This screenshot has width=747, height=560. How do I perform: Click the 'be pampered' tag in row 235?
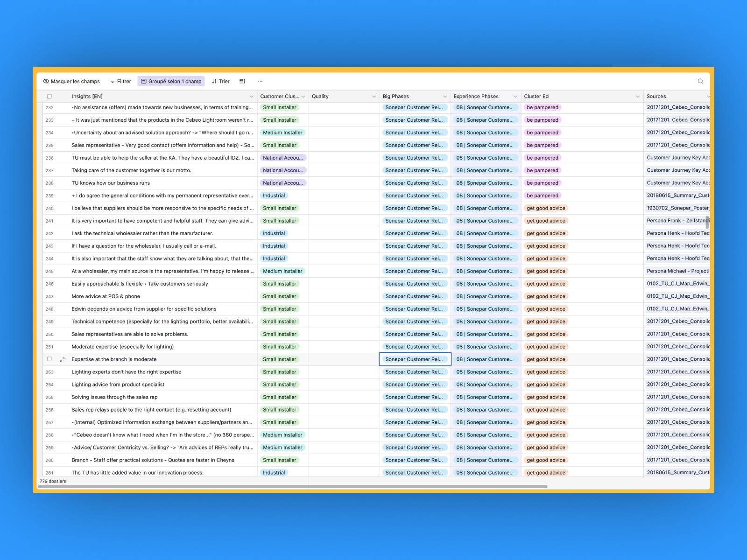pos(543,145)
